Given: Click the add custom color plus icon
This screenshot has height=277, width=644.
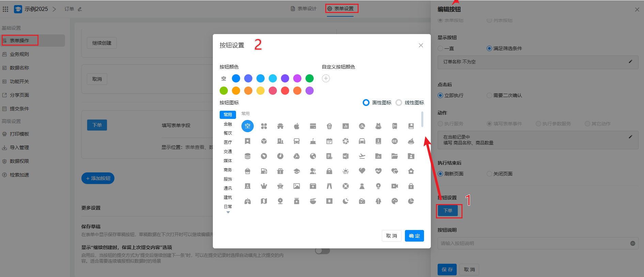Looking at the screenshot, I should pos(326,79).
